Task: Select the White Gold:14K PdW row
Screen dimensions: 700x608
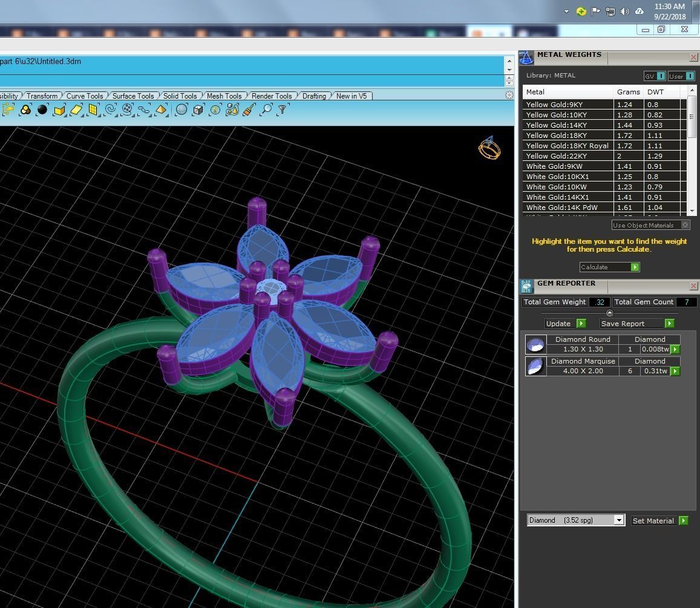Action: tap(604, 207)
